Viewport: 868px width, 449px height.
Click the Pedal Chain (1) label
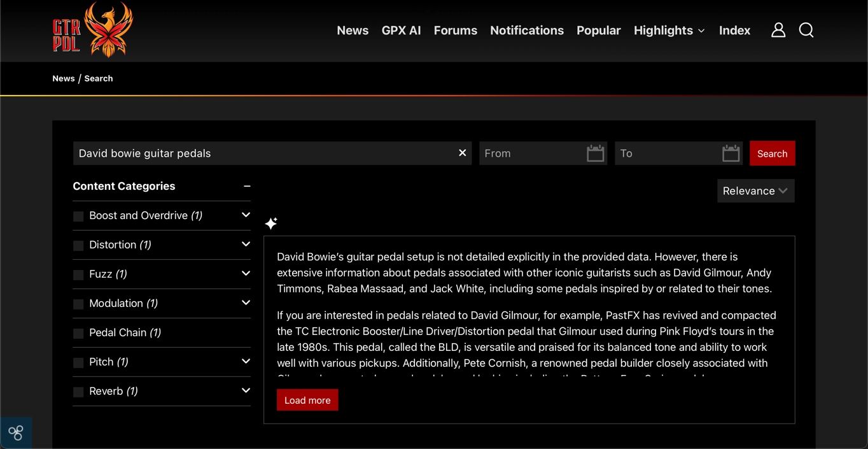(125, 332)
